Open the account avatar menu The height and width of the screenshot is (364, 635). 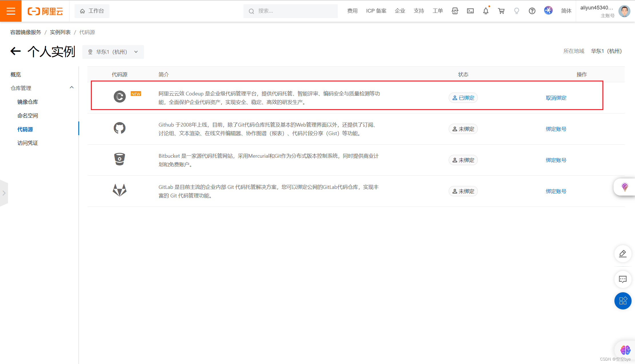[x=624, y=11]
